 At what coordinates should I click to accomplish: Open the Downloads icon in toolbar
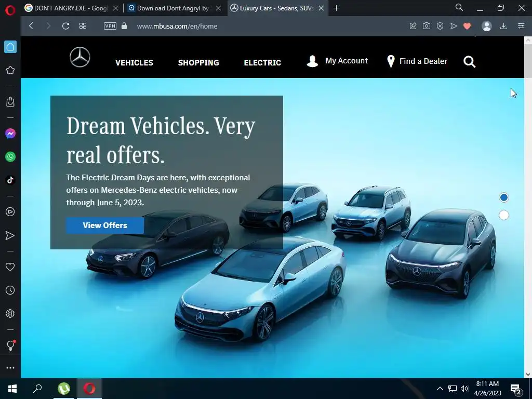coord(504,26)
